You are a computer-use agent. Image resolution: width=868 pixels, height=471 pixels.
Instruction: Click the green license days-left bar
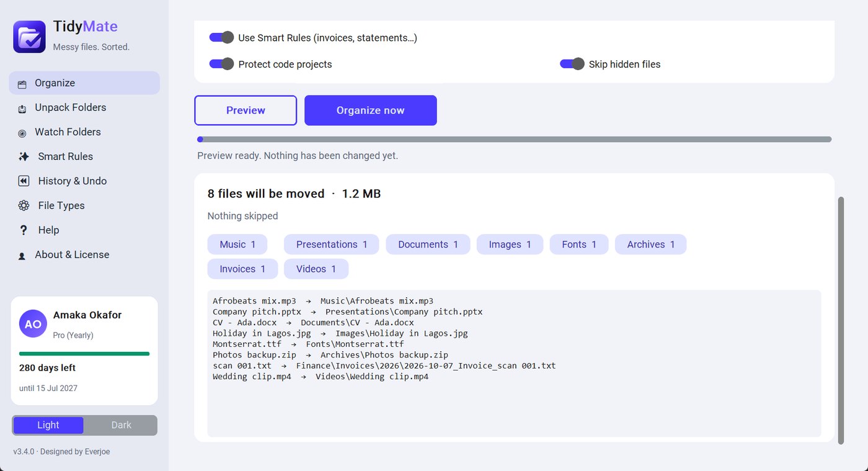pos(84,354)
